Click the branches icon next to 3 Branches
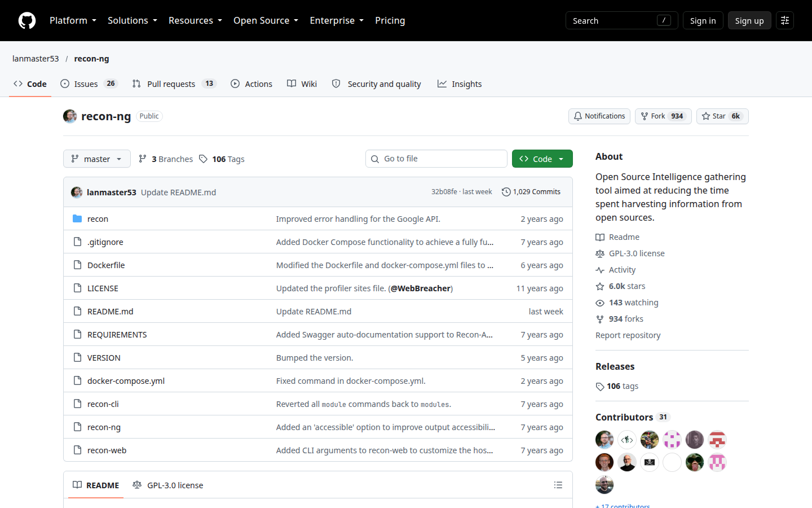This screenshot has width=812, height=508. 143,159
